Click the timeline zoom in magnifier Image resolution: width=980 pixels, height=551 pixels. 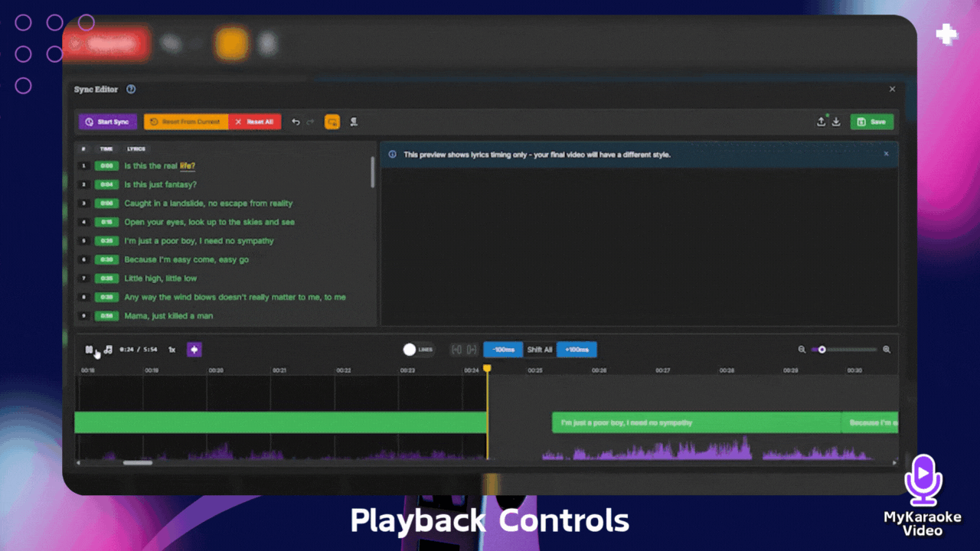pos(887,350)
